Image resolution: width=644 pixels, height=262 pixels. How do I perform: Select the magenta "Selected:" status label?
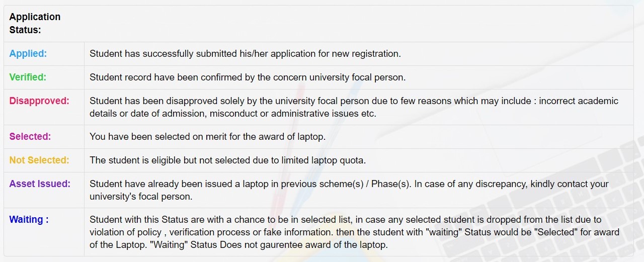30,137
